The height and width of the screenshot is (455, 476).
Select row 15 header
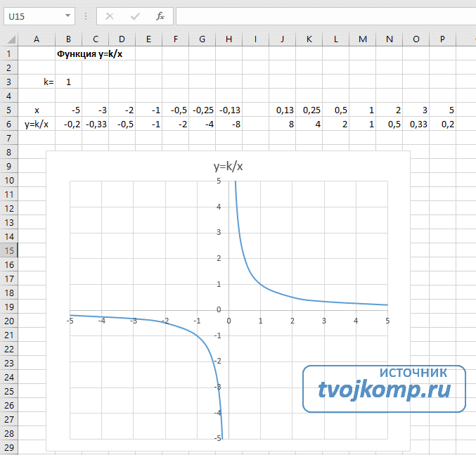8,250
